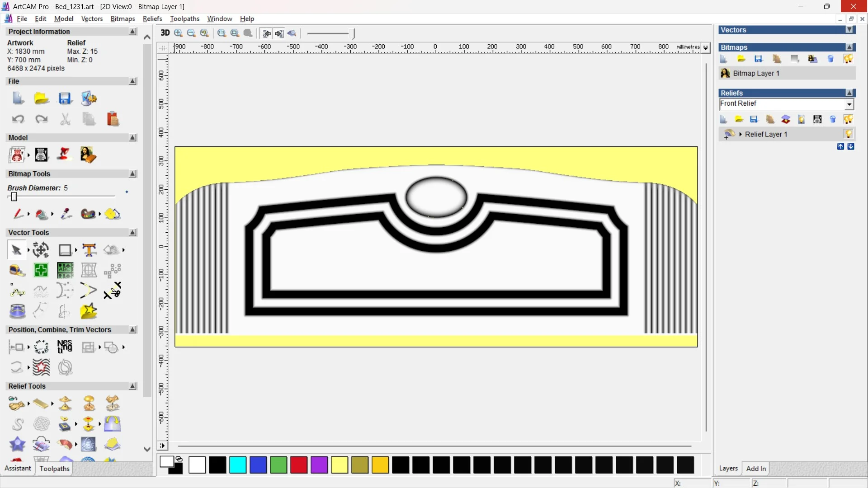Click the Paste clipboard icon
This screenshot has height=488, width=868.
coord(113,119)
